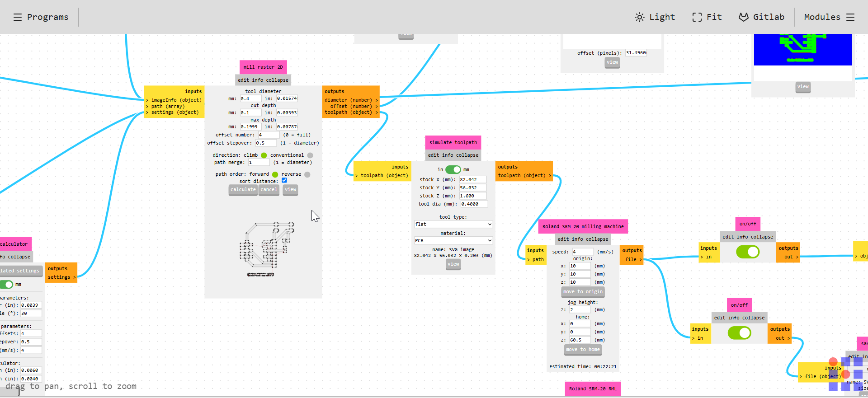This screenshot has height=398, width=868.
Task: Click cancel button in mill raster 2D
Action: point(269,190)
